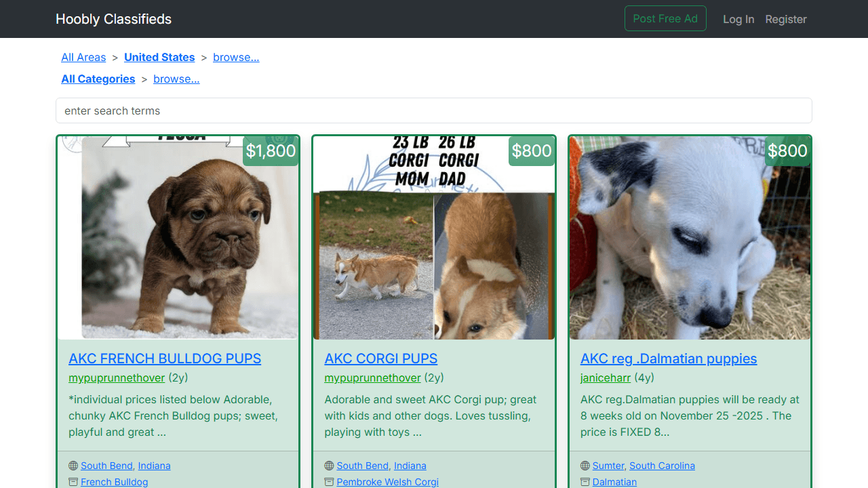Open AKC FRENCH BULLDOG PUPS listing title
The height and width of the screenshot is (488, 868).
165,359
